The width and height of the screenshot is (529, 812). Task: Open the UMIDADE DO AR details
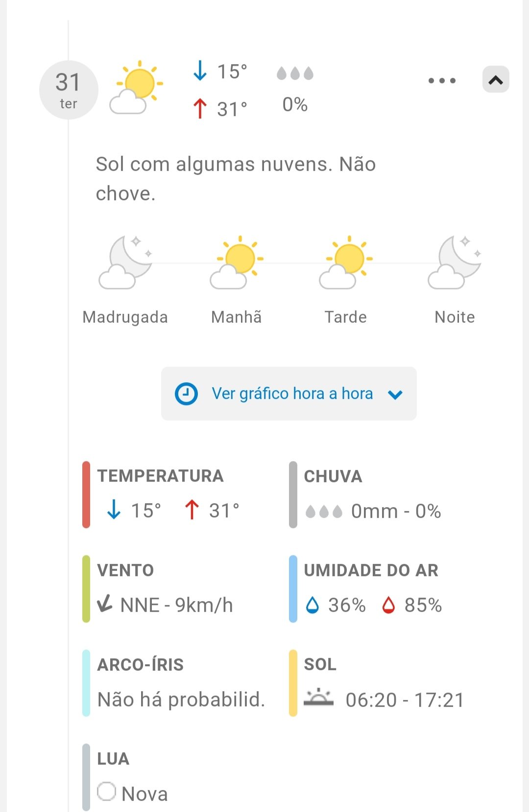[x=371, y=570]
